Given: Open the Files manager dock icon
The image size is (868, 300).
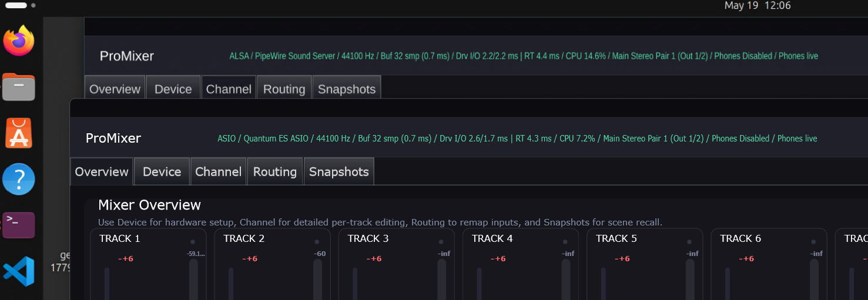Looking at the screenshot, I should point(19,87).
